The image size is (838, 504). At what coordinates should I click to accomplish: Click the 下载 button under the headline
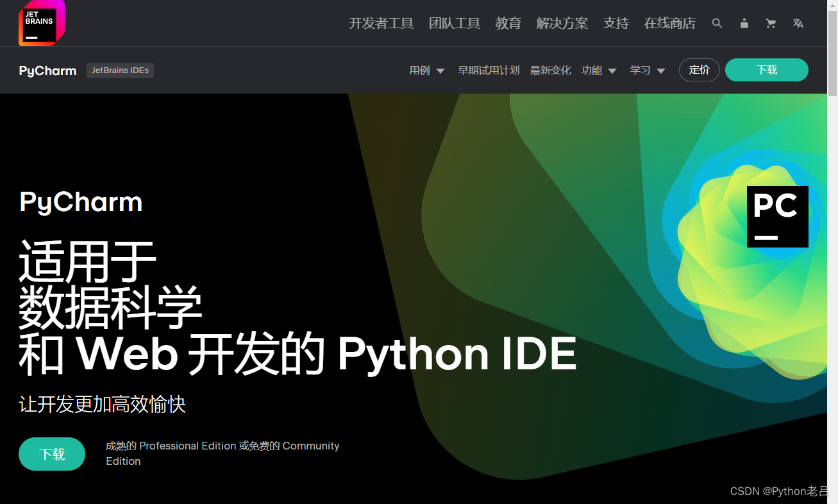(52, 454)
